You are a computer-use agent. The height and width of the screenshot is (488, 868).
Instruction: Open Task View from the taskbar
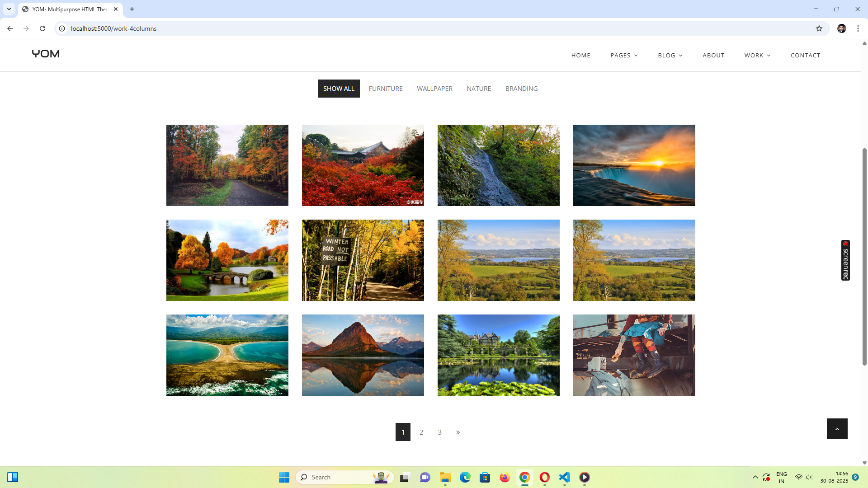point(405,477)
